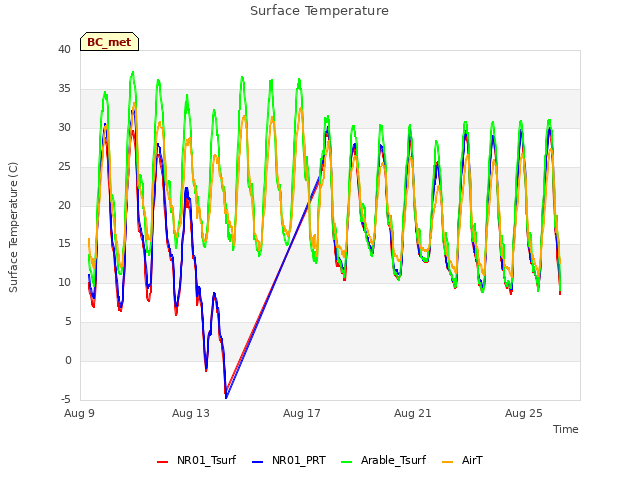The width and height of the screenshot is (640, 480).
Task: Click the red NR01_Tsurf legend swatch
Action: [x=162, y=462]
